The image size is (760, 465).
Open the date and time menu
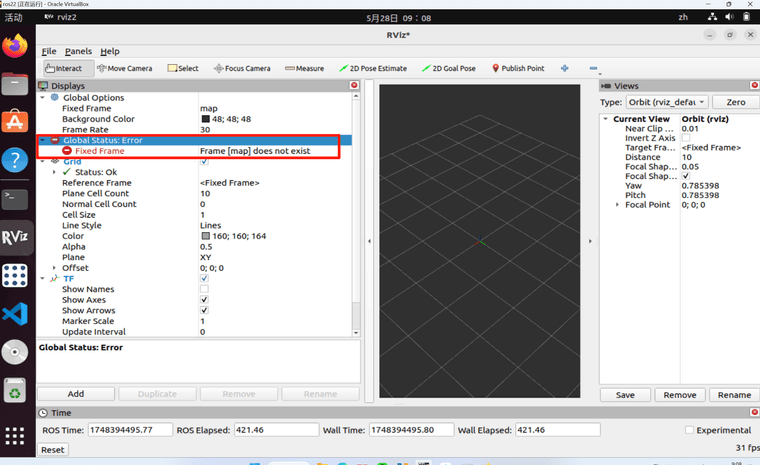tap(398, 18)
